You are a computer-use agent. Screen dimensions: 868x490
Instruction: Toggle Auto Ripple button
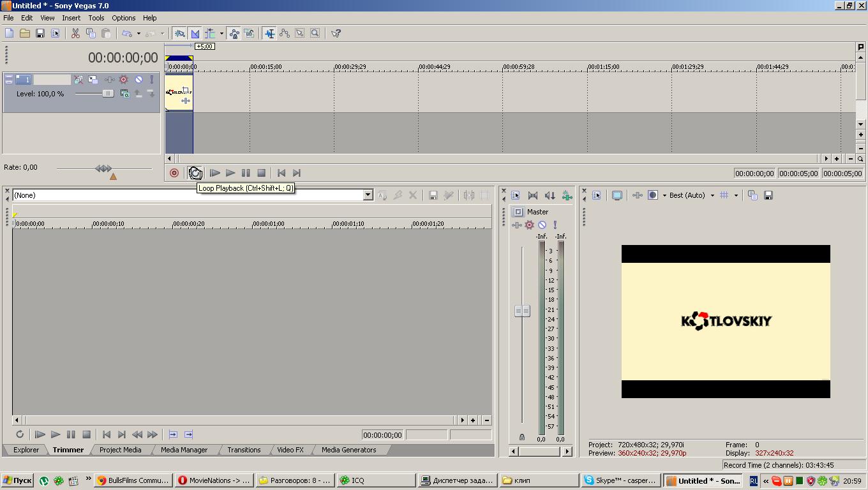point(210,33)
